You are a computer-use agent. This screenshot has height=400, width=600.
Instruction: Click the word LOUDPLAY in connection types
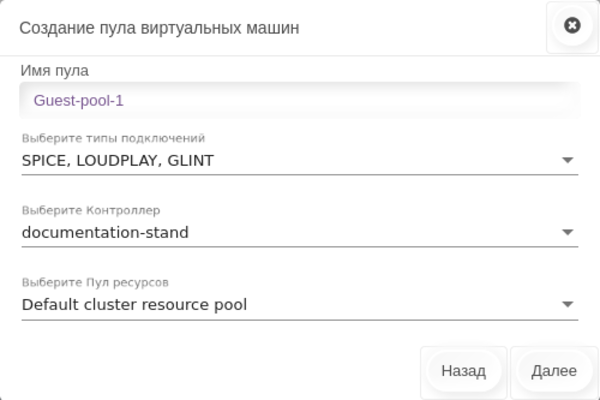point(115,160)
